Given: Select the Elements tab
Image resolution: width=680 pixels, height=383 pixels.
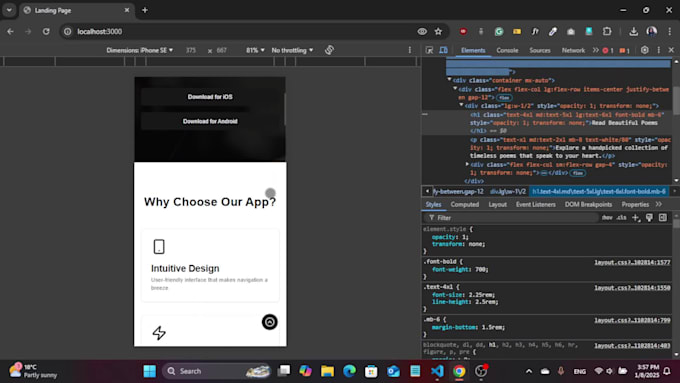Looking at the screenshot, I should tap(473, 50).
